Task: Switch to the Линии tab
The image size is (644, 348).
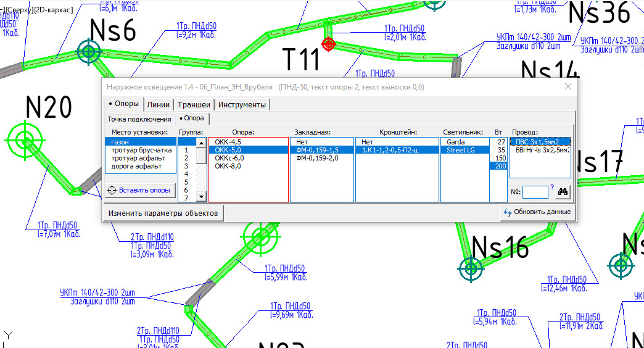Action: 158,105
